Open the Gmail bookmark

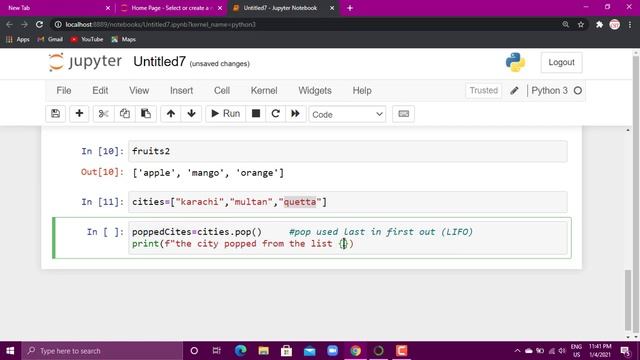(x=50, y=40)
